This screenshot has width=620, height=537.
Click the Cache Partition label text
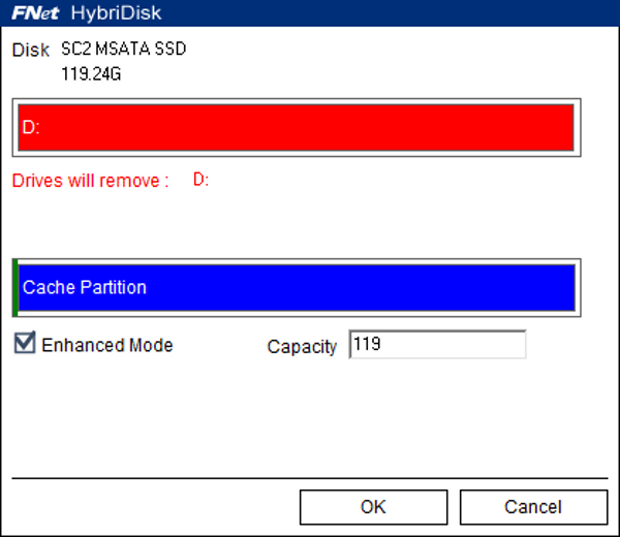coord(84,288)
